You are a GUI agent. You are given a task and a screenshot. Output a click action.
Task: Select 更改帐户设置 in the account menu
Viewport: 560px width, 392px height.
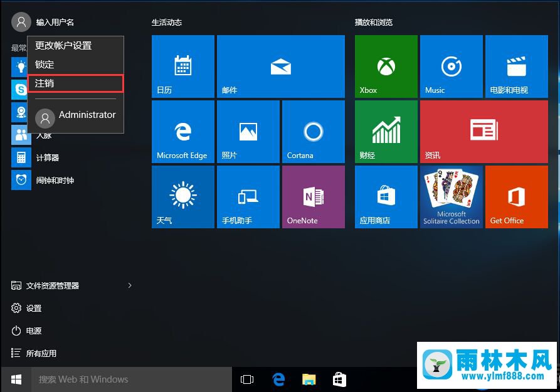(75, 46)
